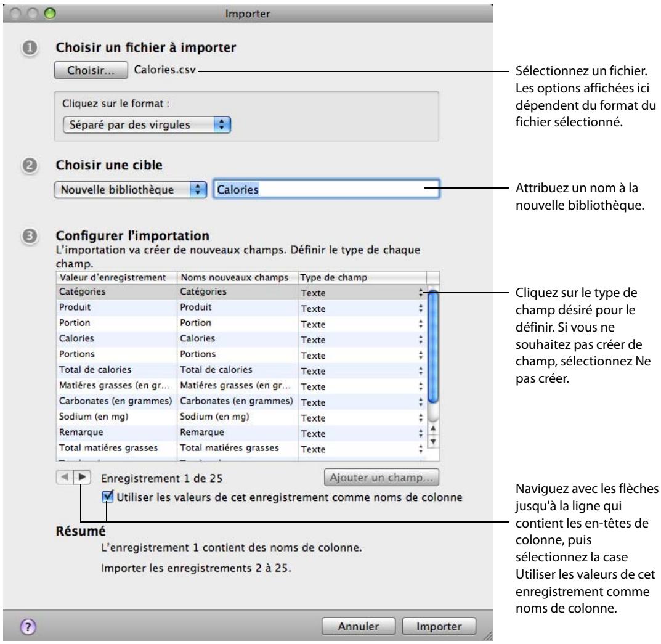
Task: Open field type dropdown for Catégories row
Action: click(x=362, y=293)
